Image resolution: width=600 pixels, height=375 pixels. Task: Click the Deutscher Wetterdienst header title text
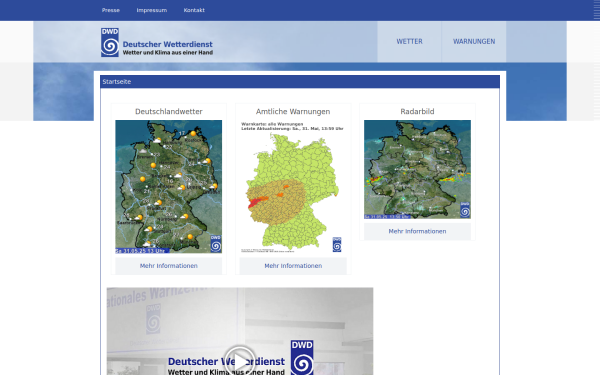point(168,44)
